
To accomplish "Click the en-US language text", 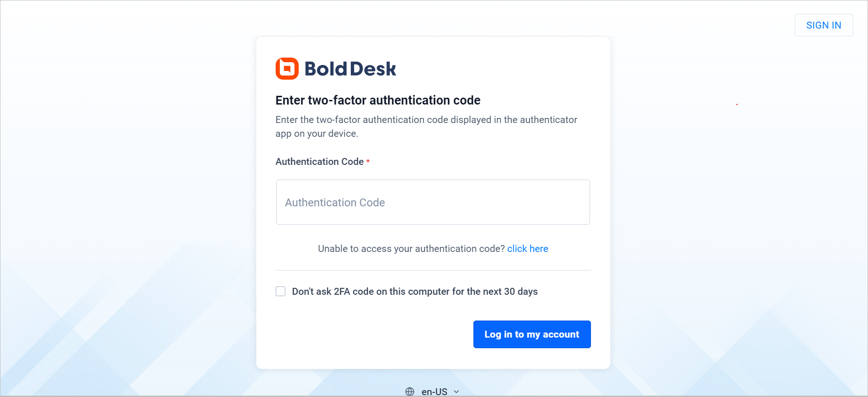I will point(434,391).
